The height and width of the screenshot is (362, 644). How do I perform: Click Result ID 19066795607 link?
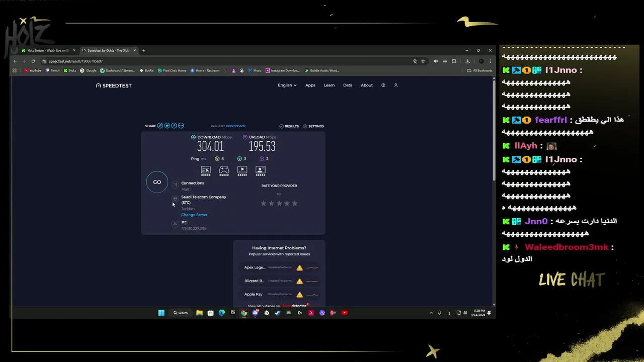click(235, 126)
